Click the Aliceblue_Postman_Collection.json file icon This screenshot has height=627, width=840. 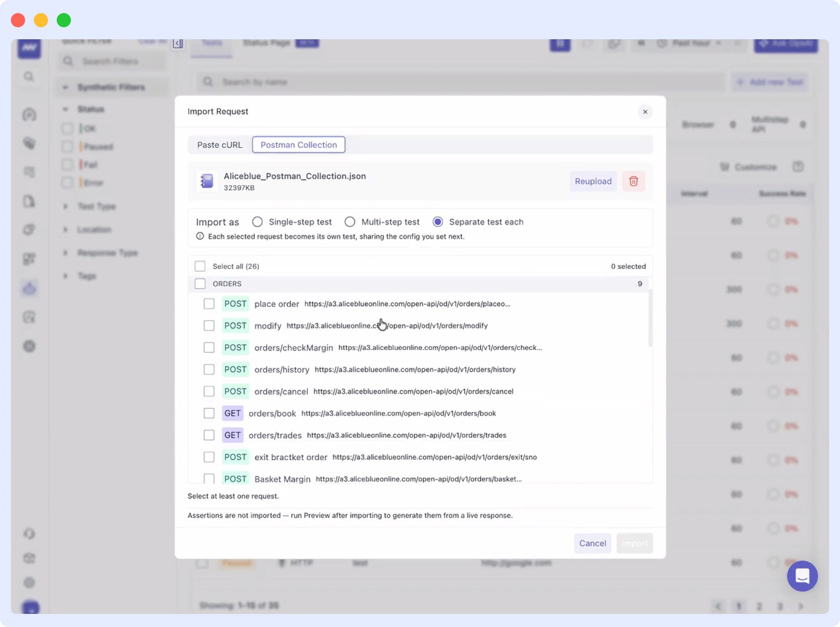coord(207,181)
